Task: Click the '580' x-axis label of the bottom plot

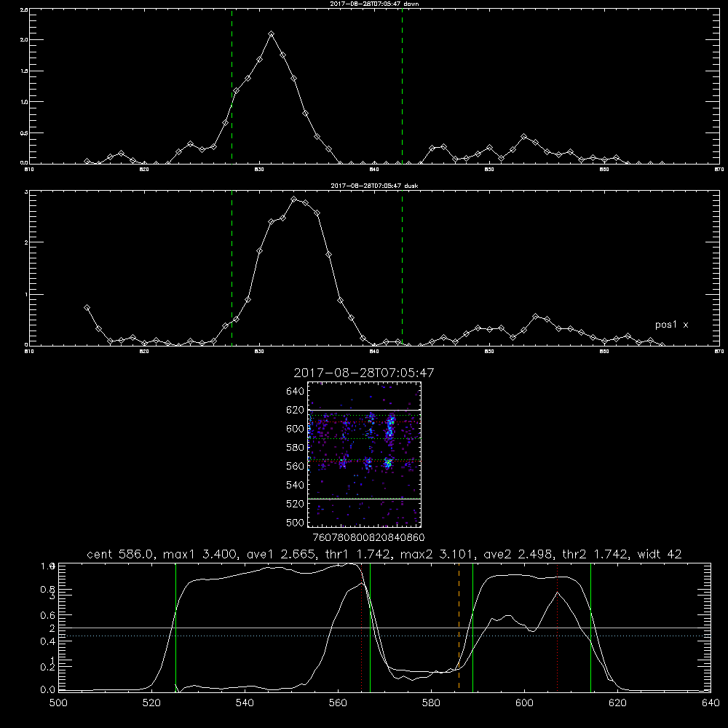Action: coord(431,703)
